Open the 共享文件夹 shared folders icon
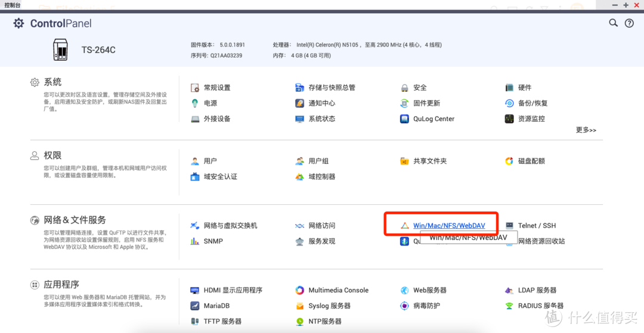The height and width of the screenshot is (333, 644). tap(404, 161)
